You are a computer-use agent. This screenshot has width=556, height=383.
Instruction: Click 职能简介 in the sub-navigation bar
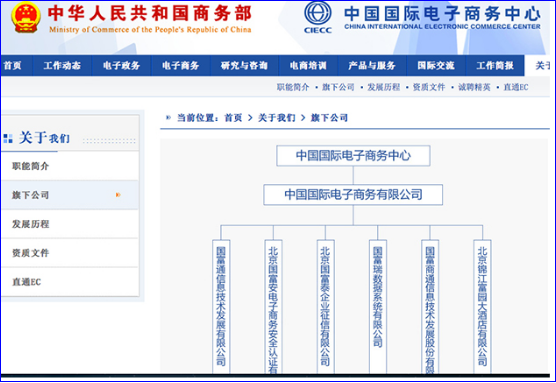click(x=293, y=87)
